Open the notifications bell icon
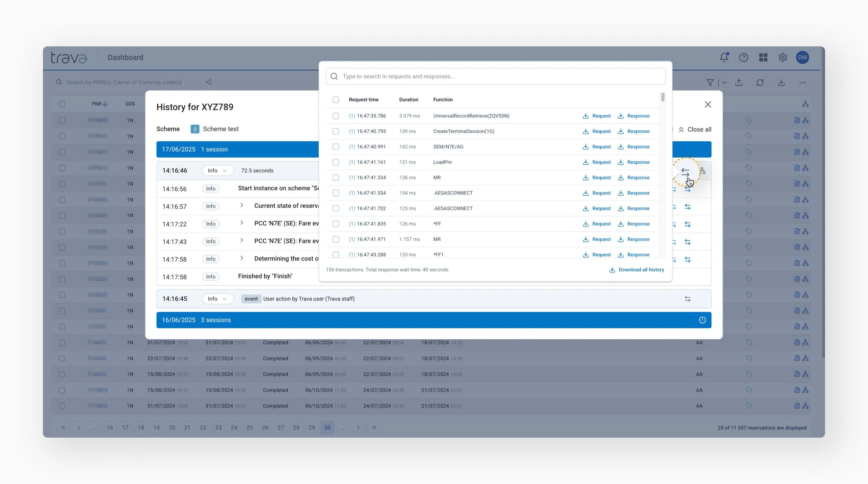The height and width of the screenshot is (484, 868). [x=724, y=57]
